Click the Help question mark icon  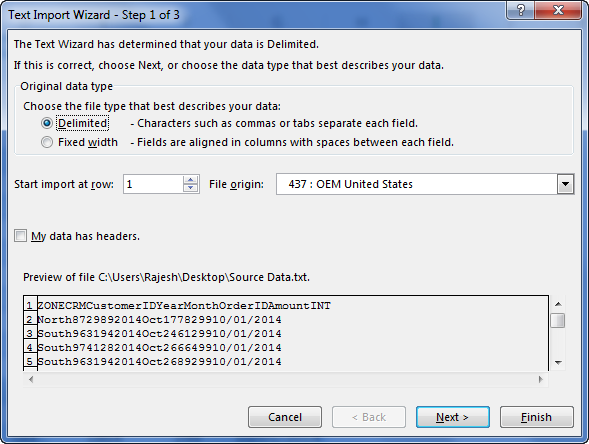point(521,10)
